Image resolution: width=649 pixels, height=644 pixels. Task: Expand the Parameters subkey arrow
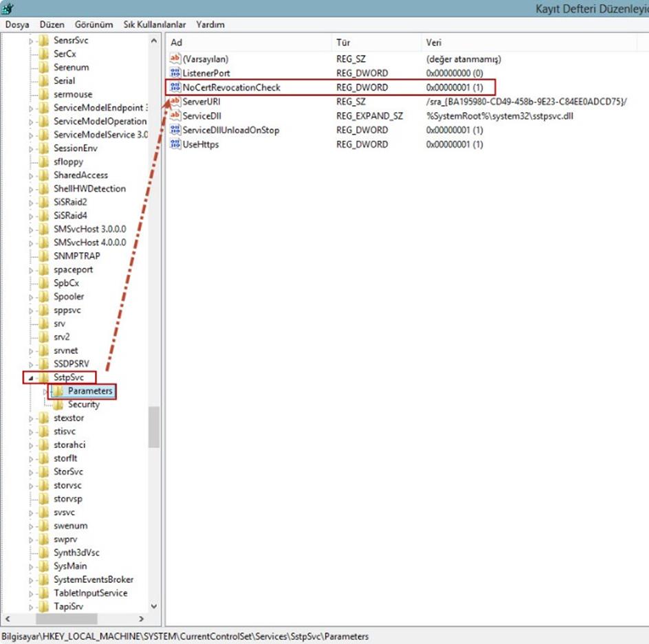point(45,391)
